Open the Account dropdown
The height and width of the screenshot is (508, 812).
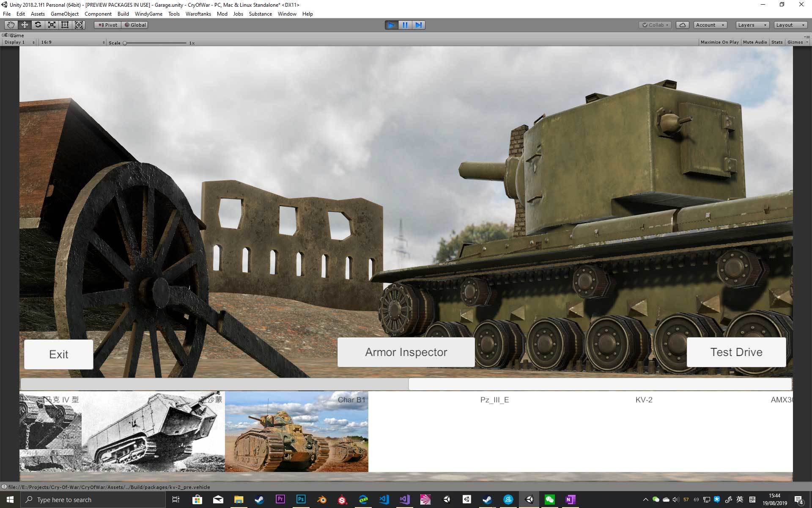(710, 25)
